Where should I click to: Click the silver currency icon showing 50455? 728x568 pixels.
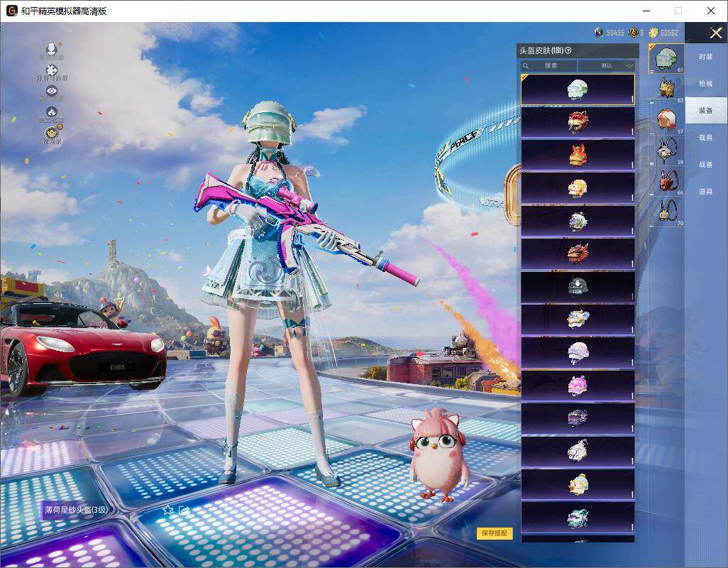pyautogui.click(x=598, y=33)
